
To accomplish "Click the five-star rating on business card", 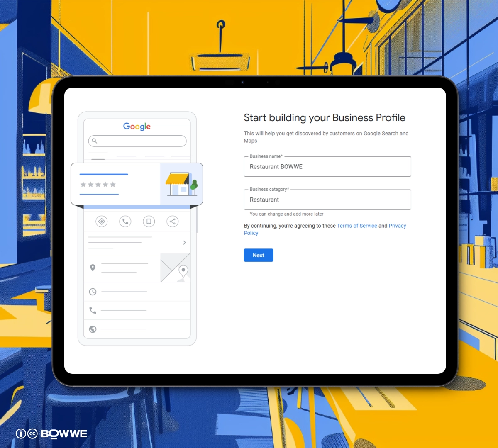I will (98, 185).
